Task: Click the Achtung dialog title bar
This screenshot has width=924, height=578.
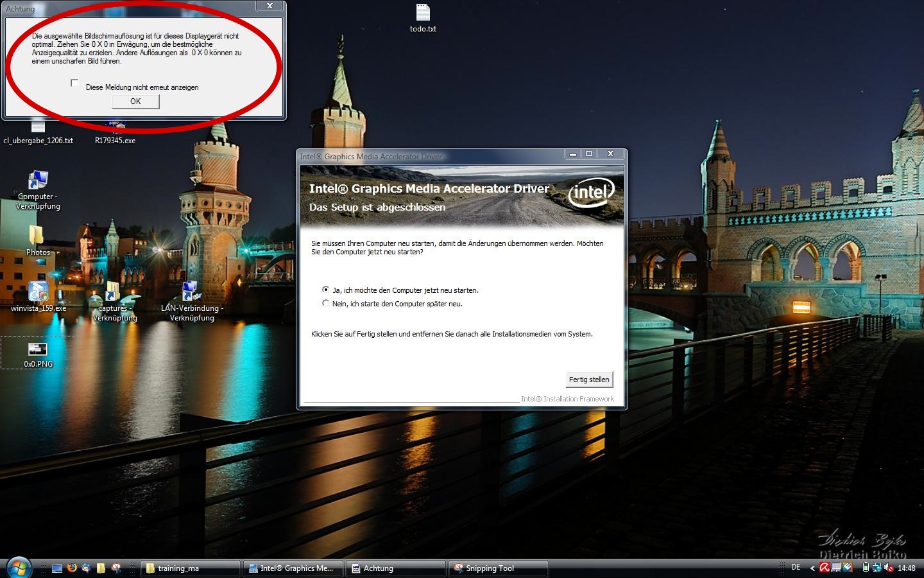Action: pyautogui.click(x=128, y=8)
